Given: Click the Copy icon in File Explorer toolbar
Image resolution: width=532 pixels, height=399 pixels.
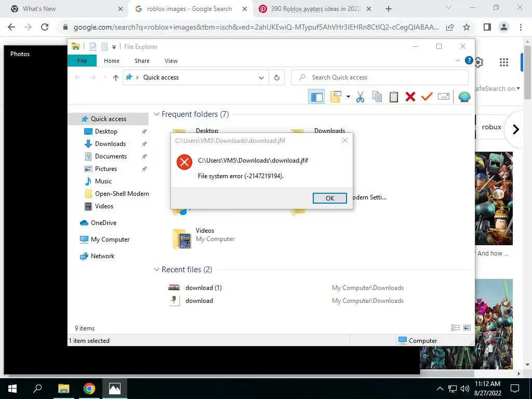Looking at the screenshot, I should tap(377, 97).
